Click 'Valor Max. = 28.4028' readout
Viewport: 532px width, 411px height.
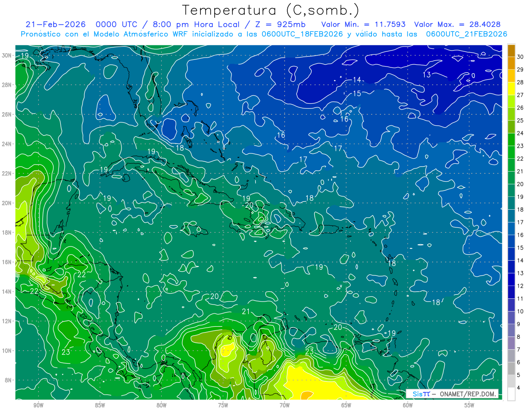point(458,24)
